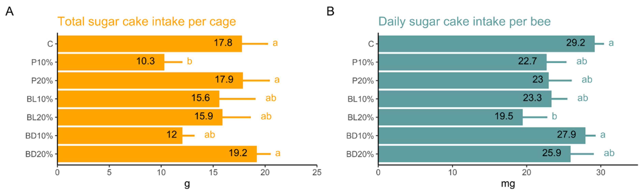Image resolution: width=644 pixels, height=194 pixels.
Task: Select the panel letter A label
Action: 10,11
